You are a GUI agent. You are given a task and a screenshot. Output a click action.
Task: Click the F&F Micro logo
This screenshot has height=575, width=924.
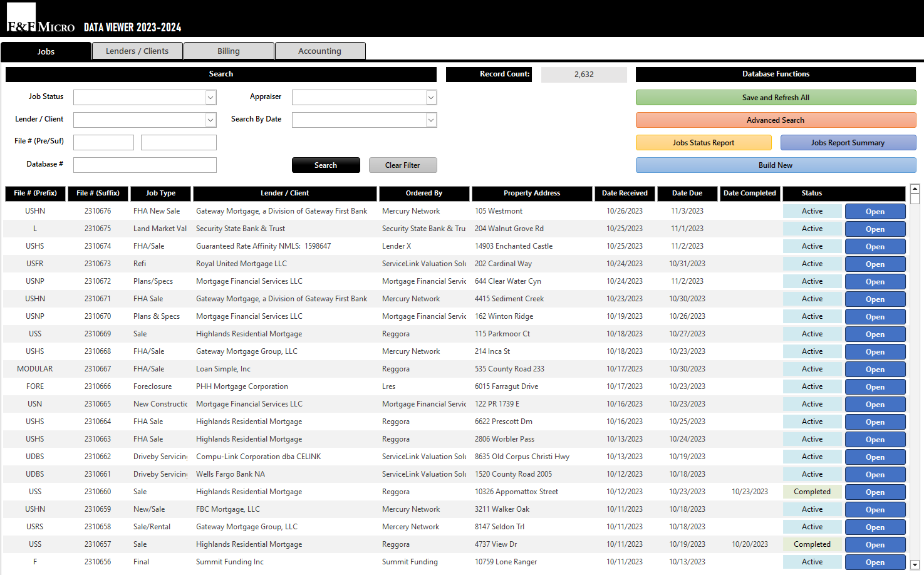click(41, 18)
